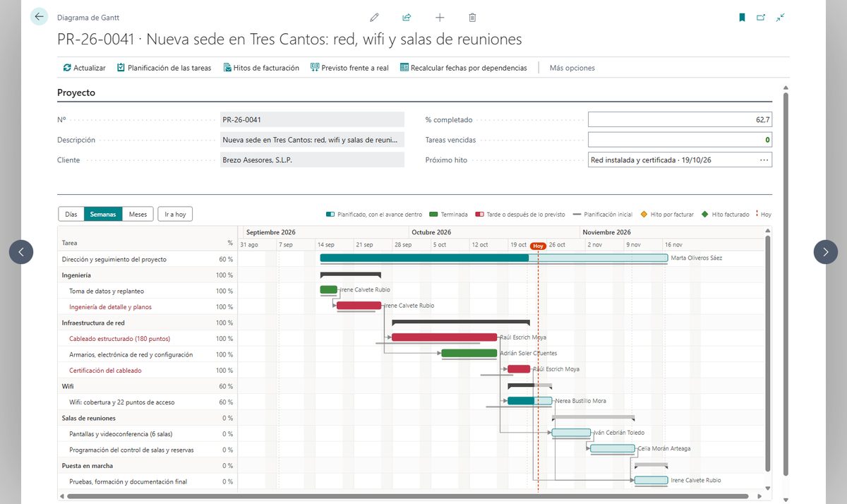The image size is (847, 504).
Task: Click the collapse page arrows icon
Action: (x=780, y=18)
